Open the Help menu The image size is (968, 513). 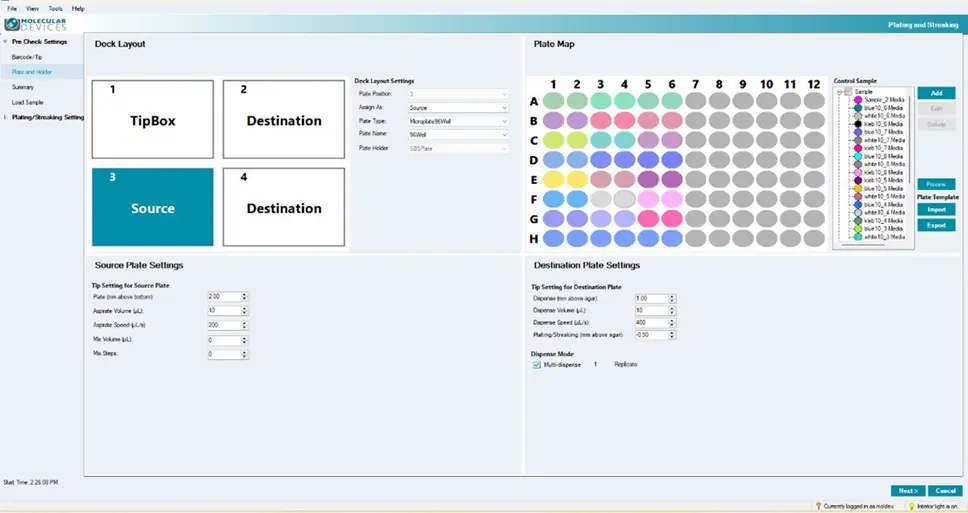tap(78, 9)
